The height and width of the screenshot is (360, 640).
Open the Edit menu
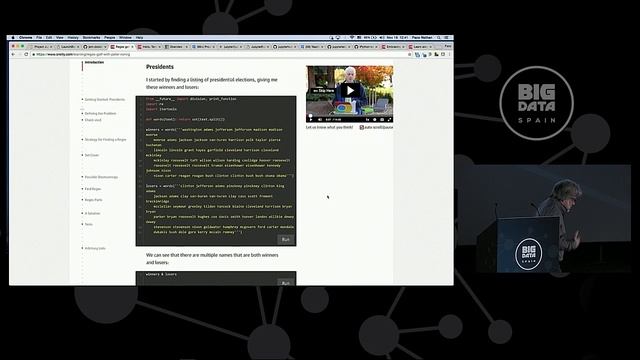49,38
